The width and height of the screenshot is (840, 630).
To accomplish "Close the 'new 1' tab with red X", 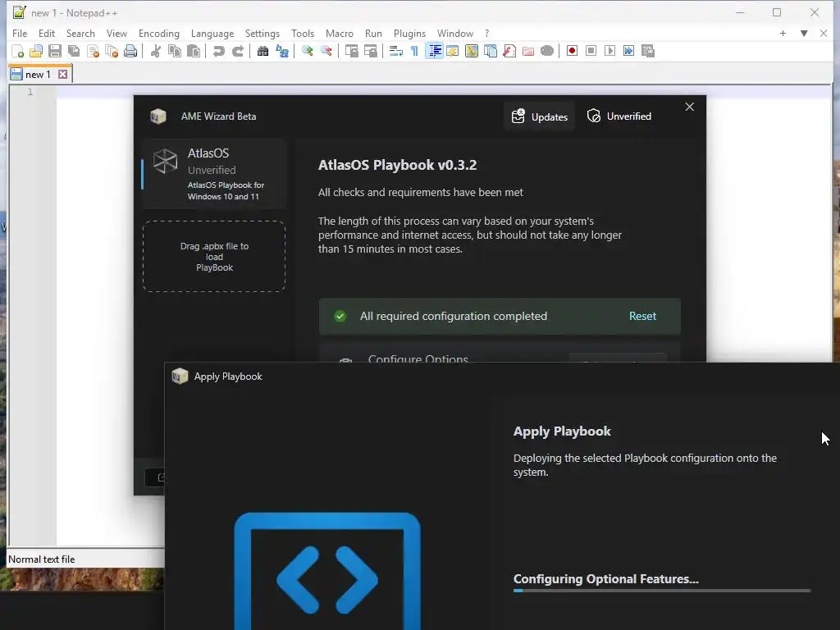I will (62, 74).
